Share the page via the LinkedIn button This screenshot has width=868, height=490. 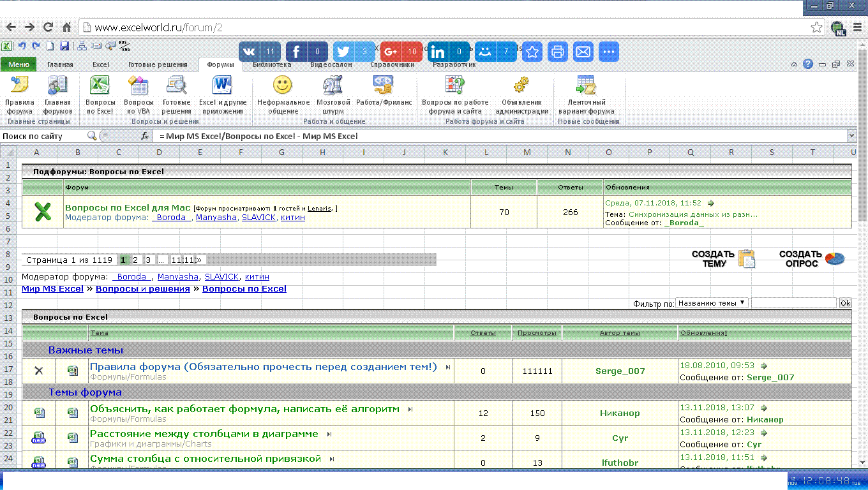pos(449,52)
